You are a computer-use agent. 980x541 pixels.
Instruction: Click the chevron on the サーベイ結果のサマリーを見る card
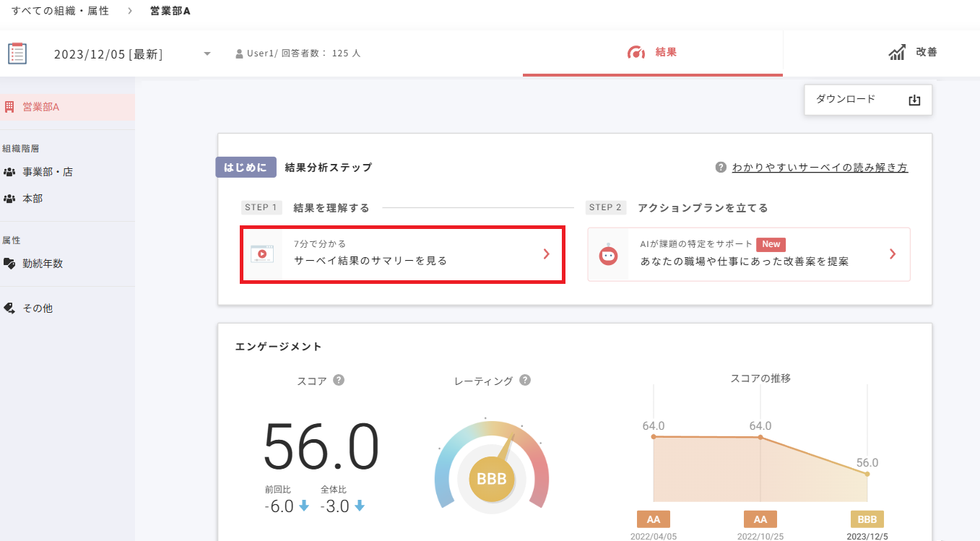click(547, 254)
